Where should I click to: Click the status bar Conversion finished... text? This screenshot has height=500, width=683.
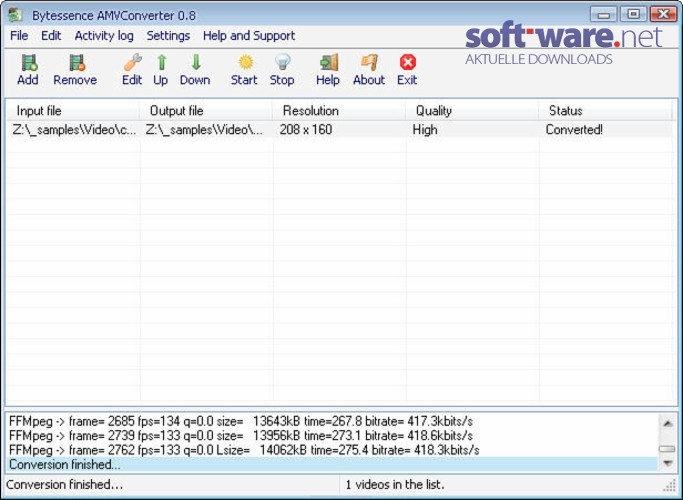click(64, 484)
